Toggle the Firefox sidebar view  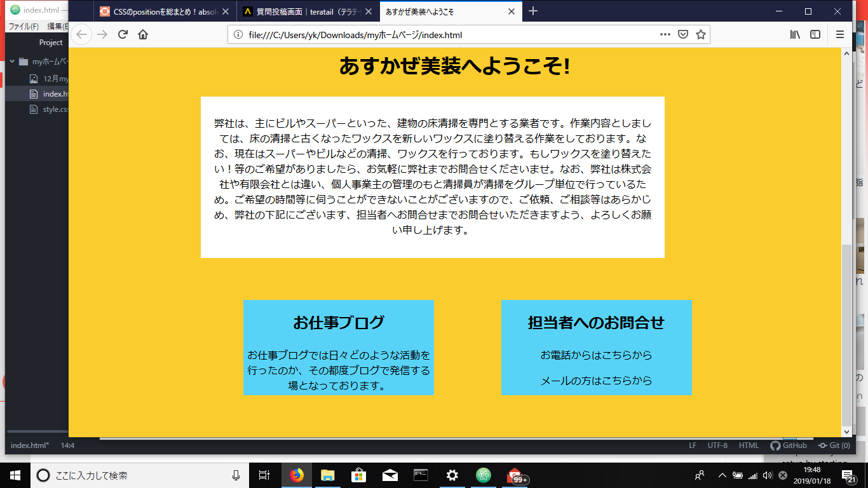pyautogui.click(x=815, y=35)
